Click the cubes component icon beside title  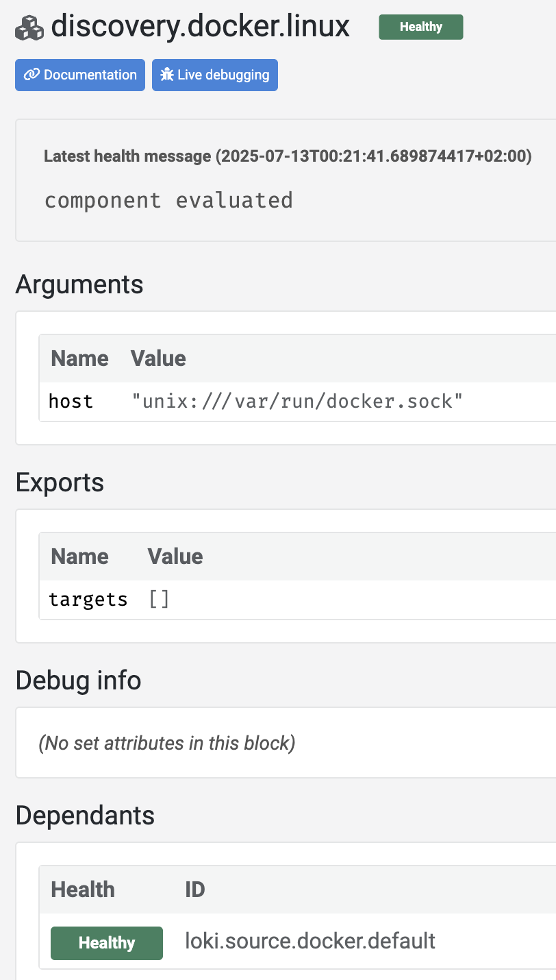pos(29,27)
